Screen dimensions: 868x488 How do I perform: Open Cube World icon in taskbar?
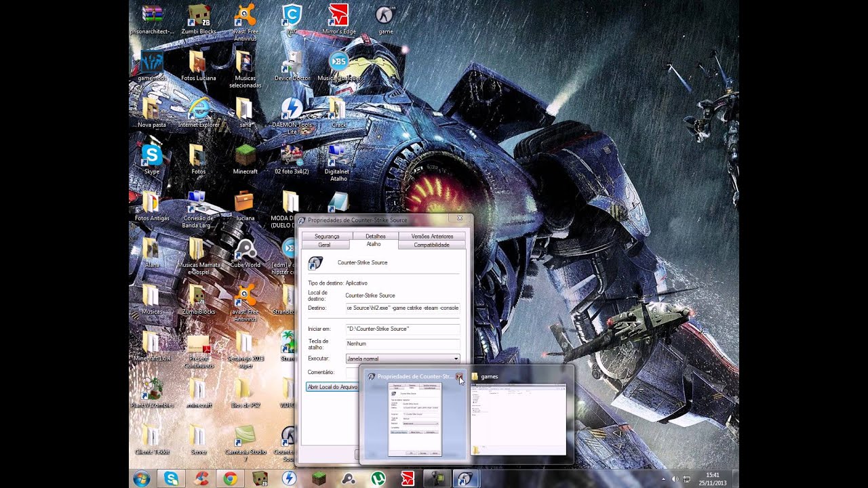[x=348, y=479]
